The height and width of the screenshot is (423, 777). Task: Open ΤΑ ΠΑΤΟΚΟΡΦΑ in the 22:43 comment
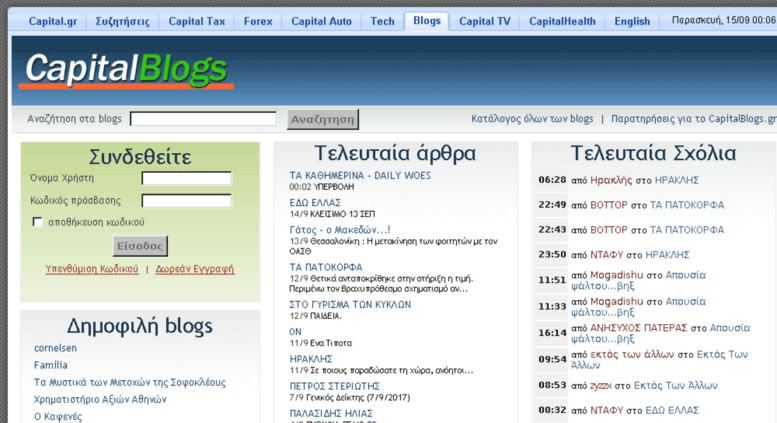tap(687, 230)
